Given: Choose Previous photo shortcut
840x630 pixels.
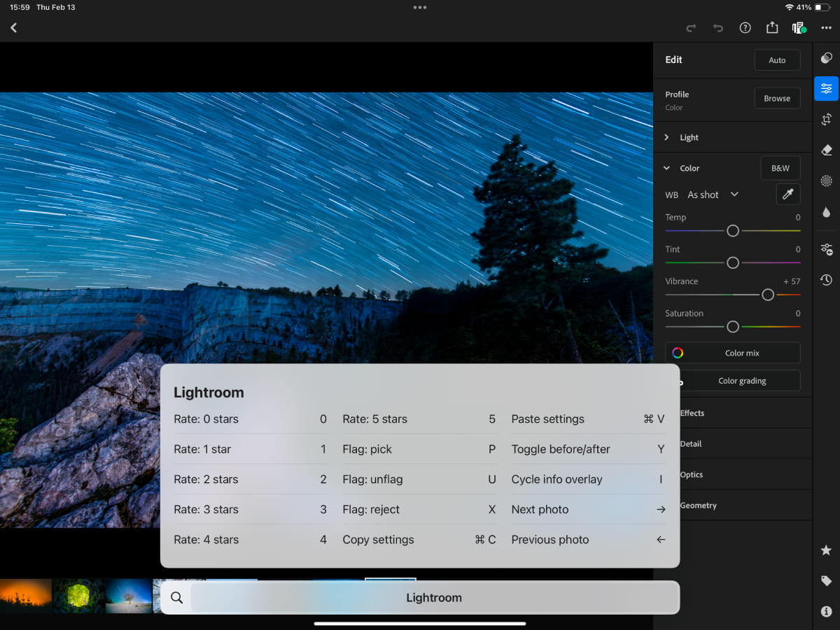Looking at the screenshot, I should pos(589,540).
